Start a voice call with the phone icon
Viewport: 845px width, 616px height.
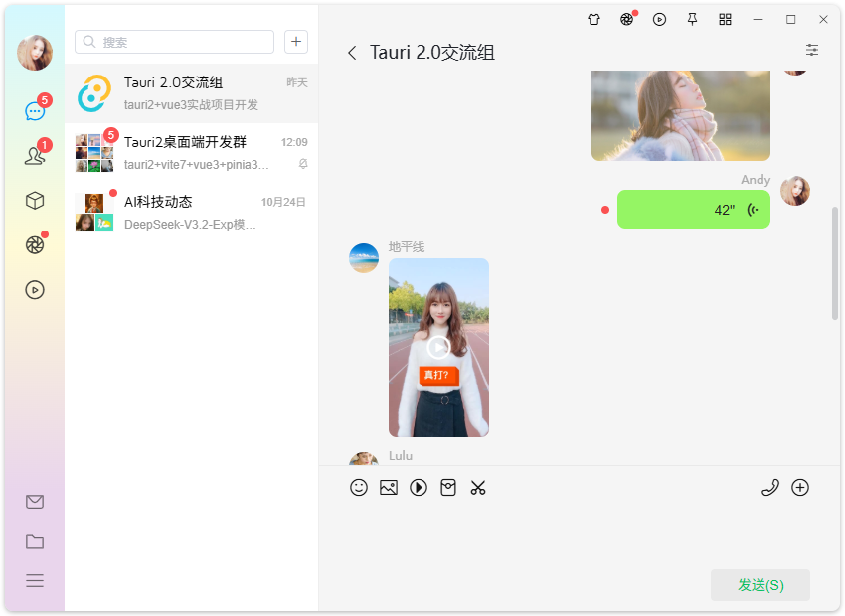point(770,488)
